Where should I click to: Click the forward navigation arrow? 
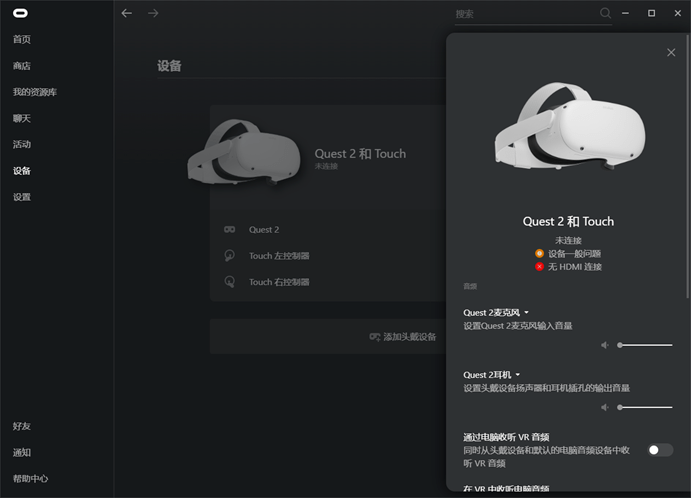click(153, 13)
